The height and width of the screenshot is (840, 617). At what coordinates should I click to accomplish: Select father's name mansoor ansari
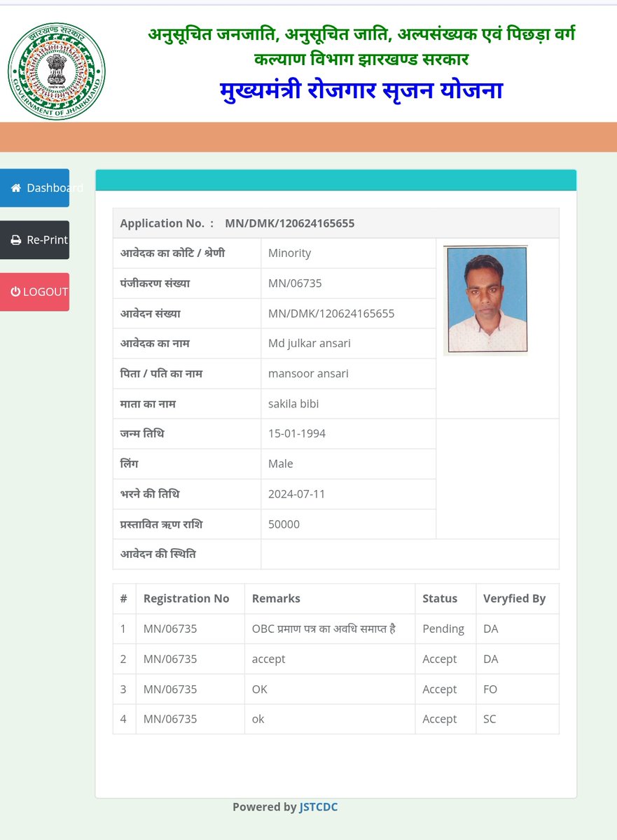click(308, 374)
